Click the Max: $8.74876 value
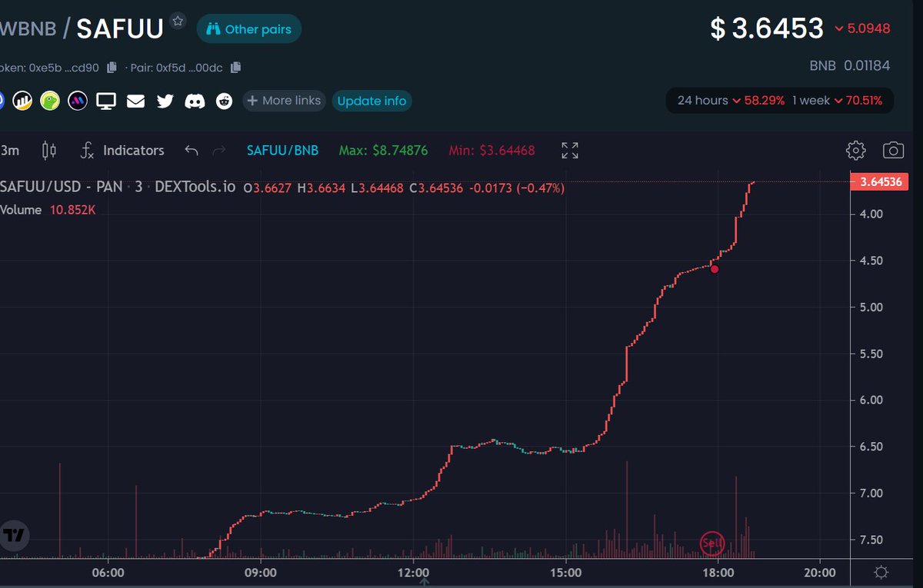 point(383,150)
